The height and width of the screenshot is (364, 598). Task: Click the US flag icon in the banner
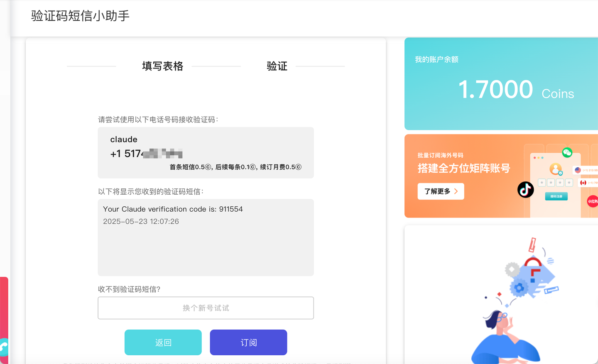coord(578,170)
